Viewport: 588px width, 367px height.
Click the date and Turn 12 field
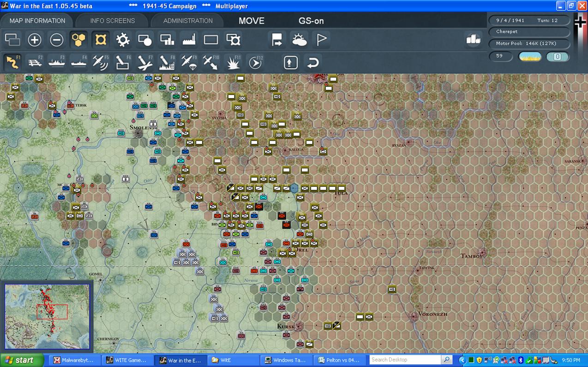529,20
